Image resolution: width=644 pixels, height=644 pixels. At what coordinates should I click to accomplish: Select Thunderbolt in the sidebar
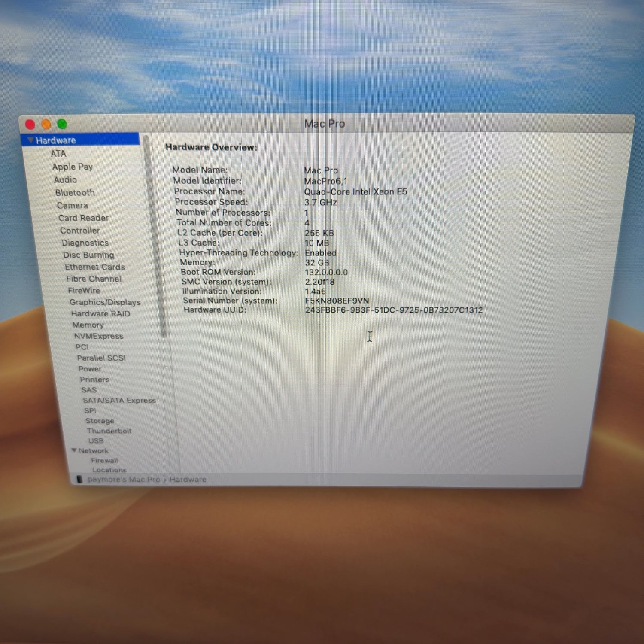[x=109, y=431]
